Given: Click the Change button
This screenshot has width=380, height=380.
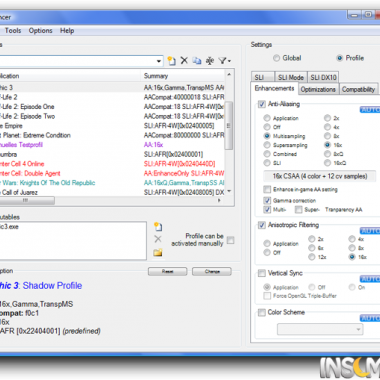Looking at the screenshot, I should point(212,271).
